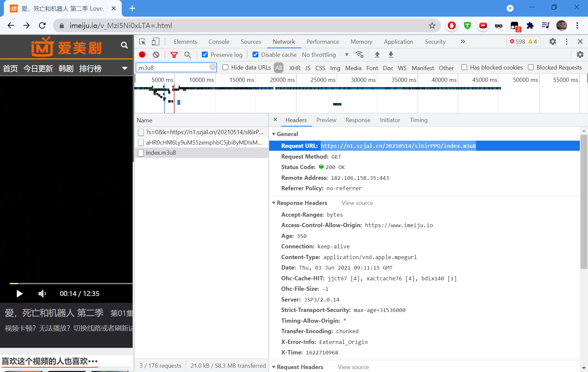
Task: Open the 排行榜 ranking page
Action: [x=90, y=69]
